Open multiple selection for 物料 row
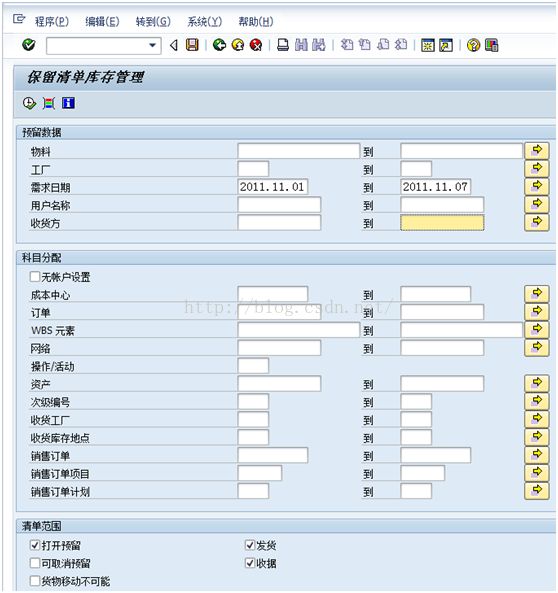 click(536, 151)
